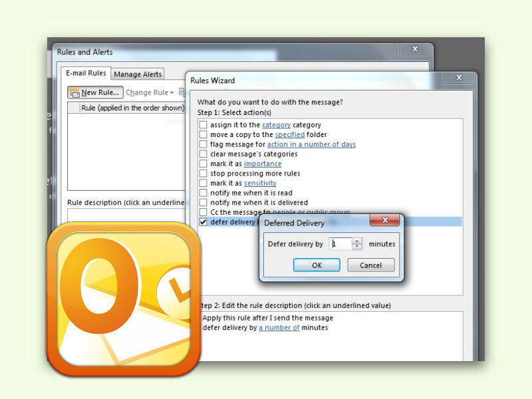Viewport: 532px width, 399px height.
Task: Open the 'category' link in Step 1
Action: (276, 125)
